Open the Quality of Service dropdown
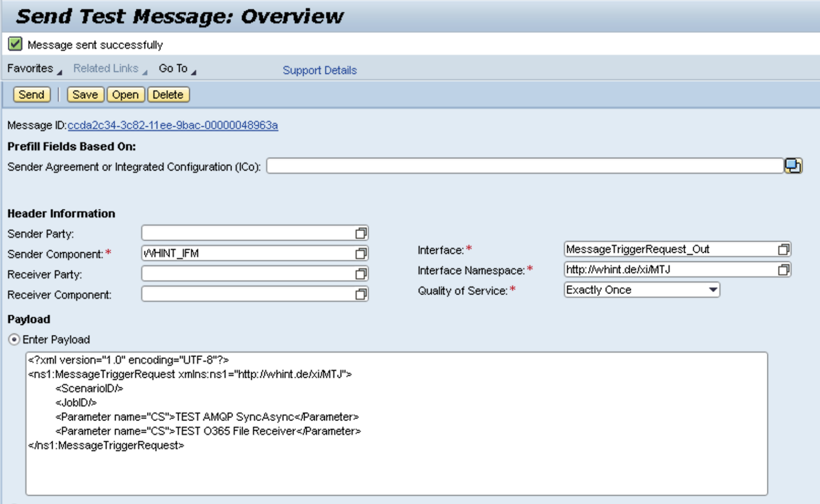820x504 pixels. point(714,289)
